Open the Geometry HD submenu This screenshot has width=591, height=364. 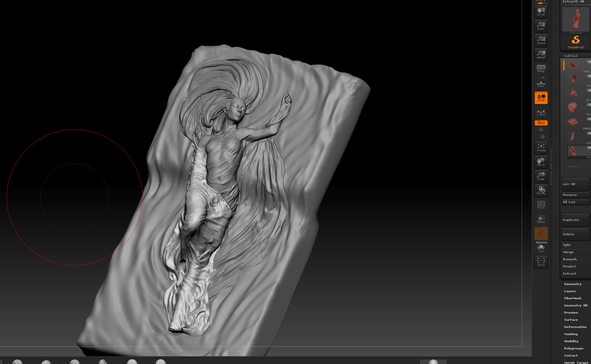[576, 306]
